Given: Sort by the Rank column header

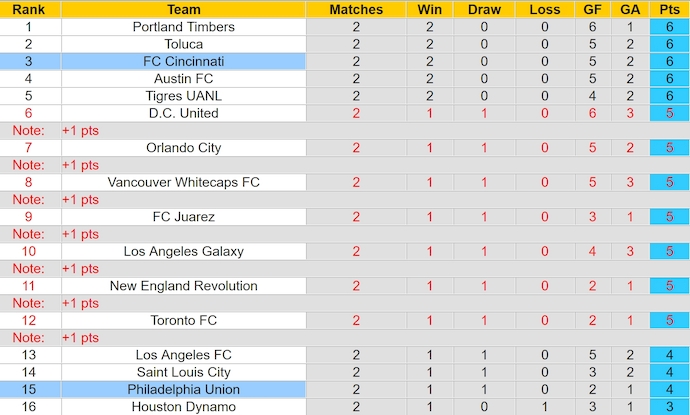Looking at the screenshot, I should point(29,9).
